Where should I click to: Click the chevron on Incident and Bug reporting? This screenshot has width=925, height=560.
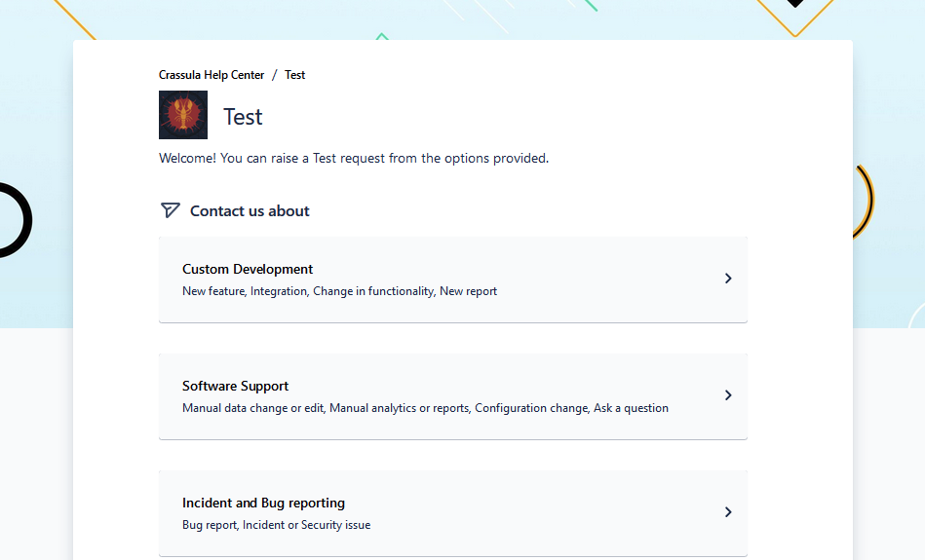(727, 512)
